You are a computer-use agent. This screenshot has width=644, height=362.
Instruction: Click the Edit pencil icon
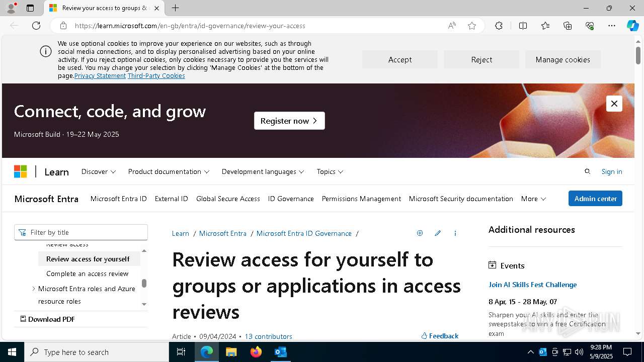(438, 233)
